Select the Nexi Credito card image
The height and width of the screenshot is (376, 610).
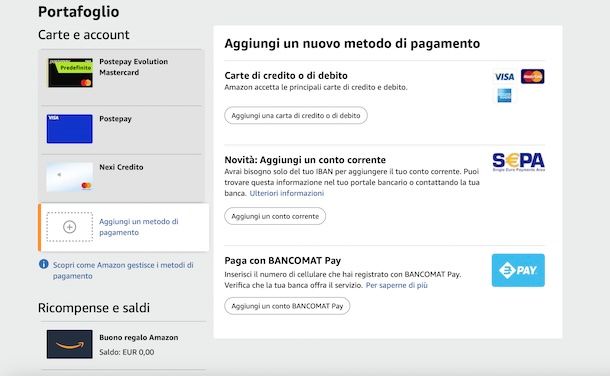(x=70, y=177)
